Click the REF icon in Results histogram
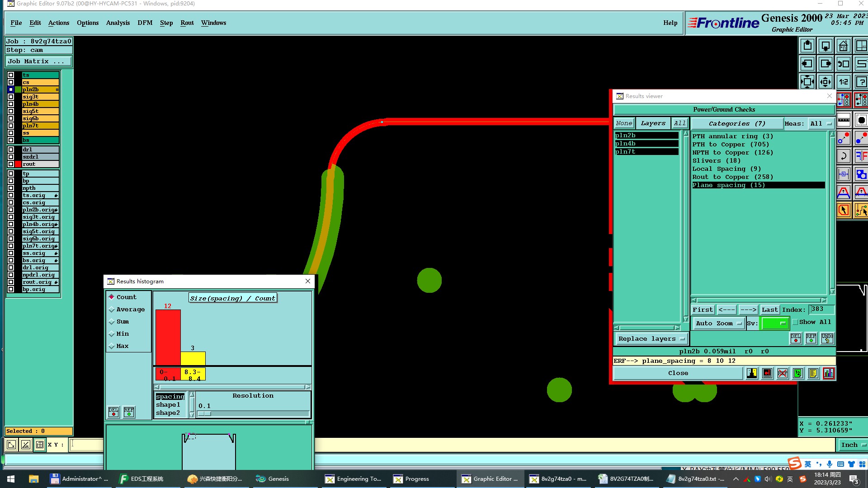Screen dimensions: 868x488 [x=129, y=412]
